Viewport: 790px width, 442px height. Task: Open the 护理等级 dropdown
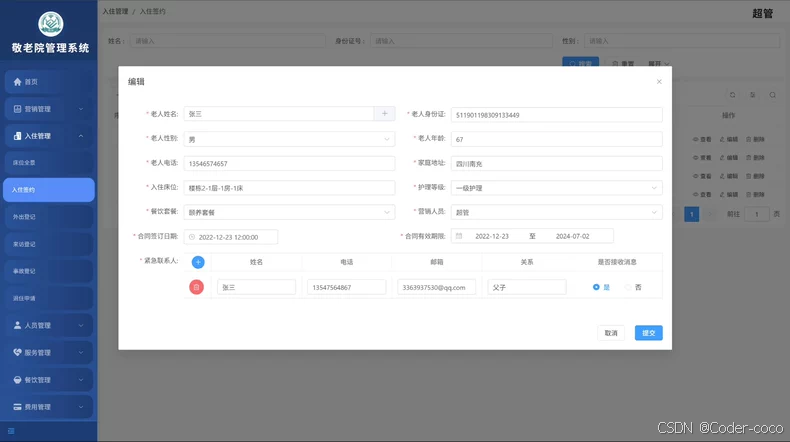[x=556, y=188]
